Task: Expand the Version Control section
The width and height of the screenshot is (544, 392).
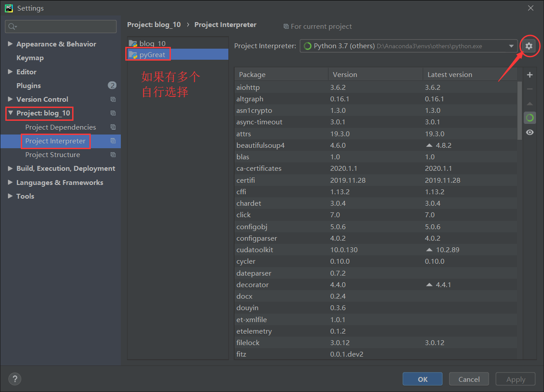Action: click(x=10, y=100)
